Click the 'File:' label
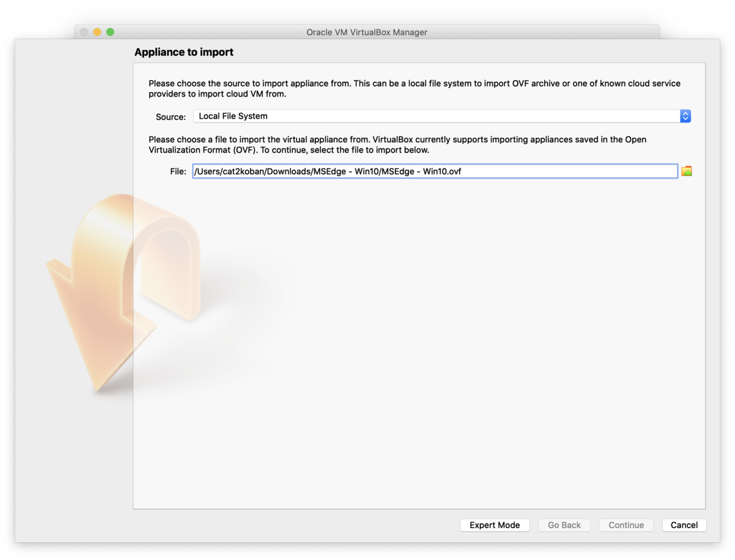 pyautogui.click(x=178, y=172)
